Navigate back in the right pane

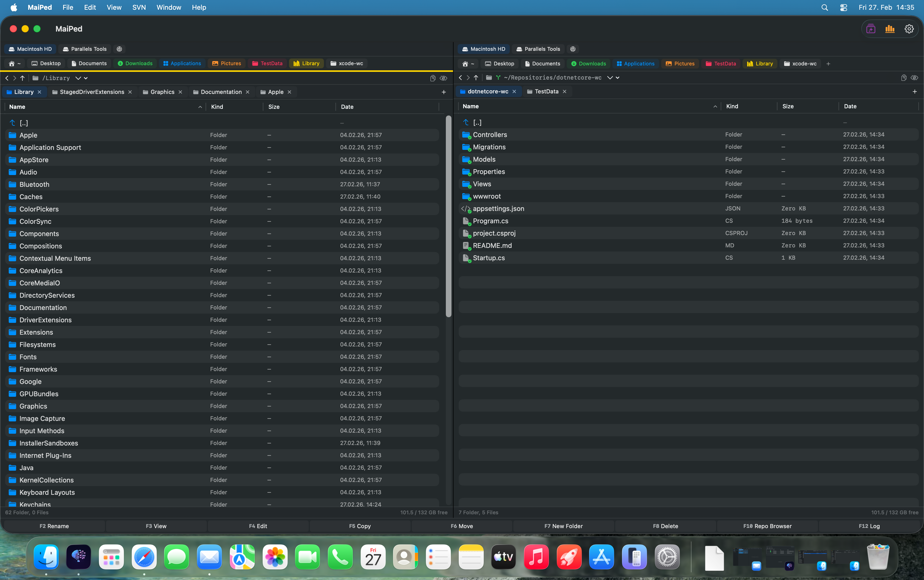coord(460,78)
